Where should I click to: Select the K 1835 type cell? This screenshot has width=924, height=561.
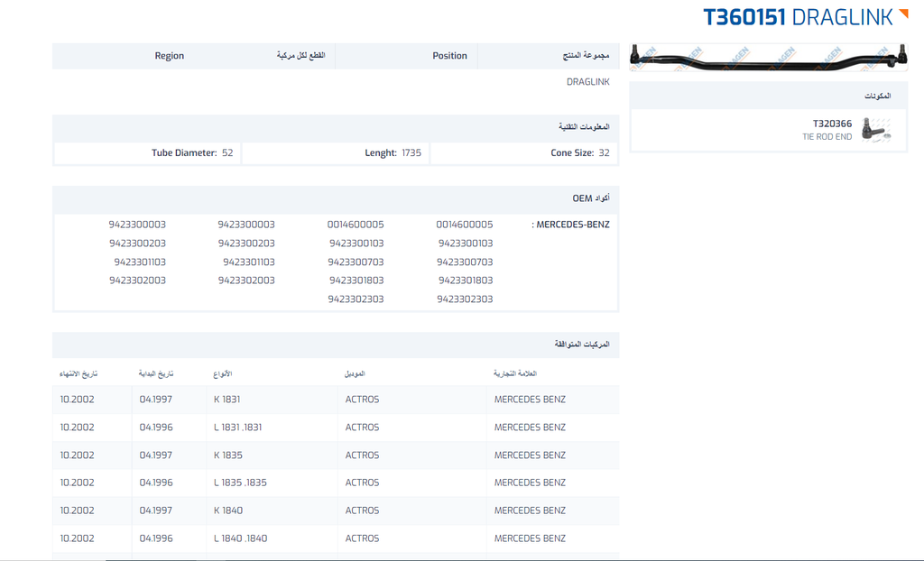coord(272,455)
